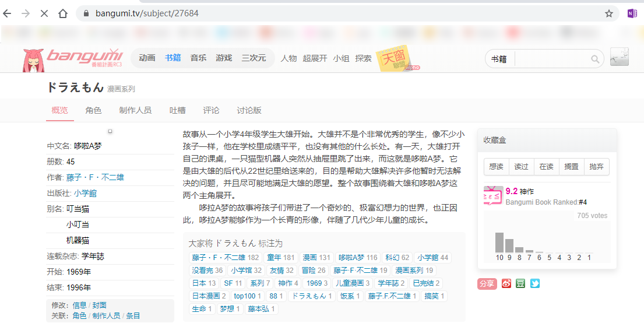The image size is (644, 330).
Task: Share to Weibo via red icon
Action: coord(506,283)
